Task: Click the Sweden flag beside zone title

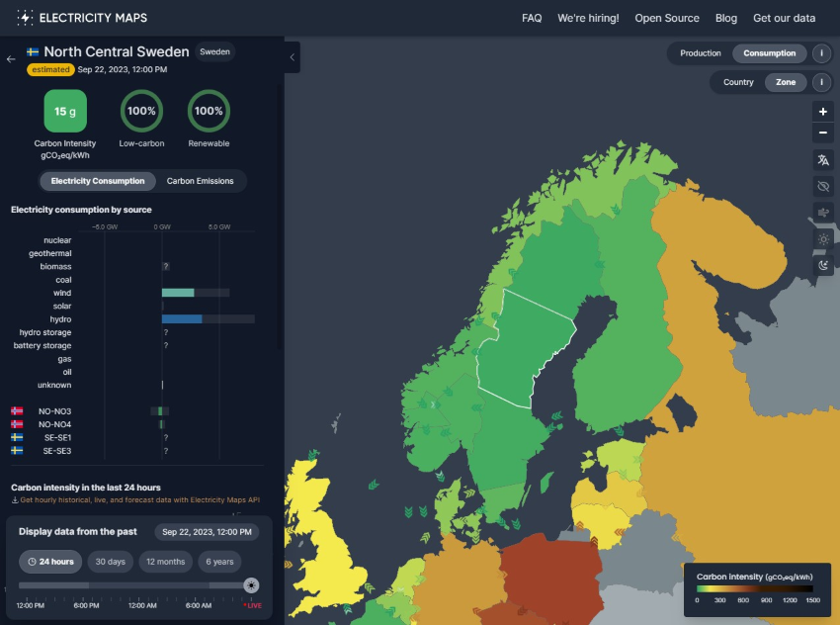Action: click(x=33, y=52)
